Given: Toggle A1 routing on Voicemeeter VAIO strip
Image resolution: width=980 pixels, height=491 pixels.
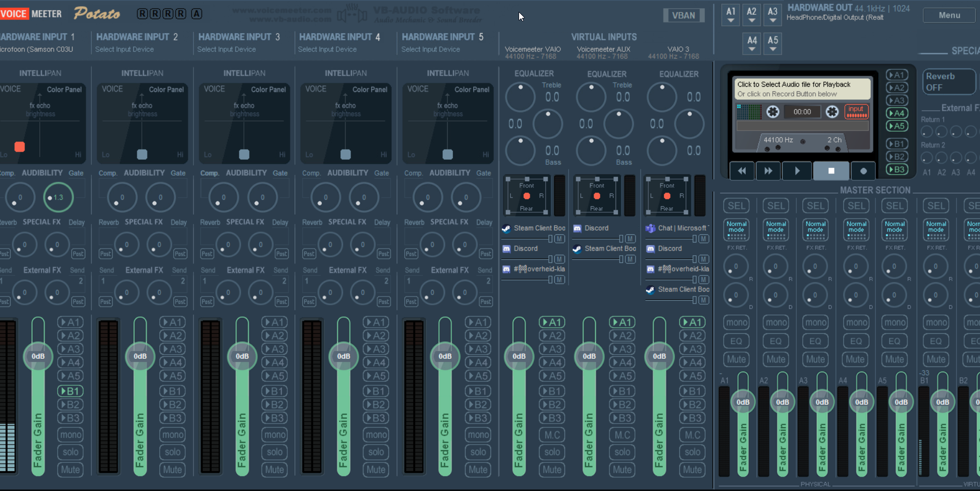Looking at the screenshot, I should [x=552, y=322].
